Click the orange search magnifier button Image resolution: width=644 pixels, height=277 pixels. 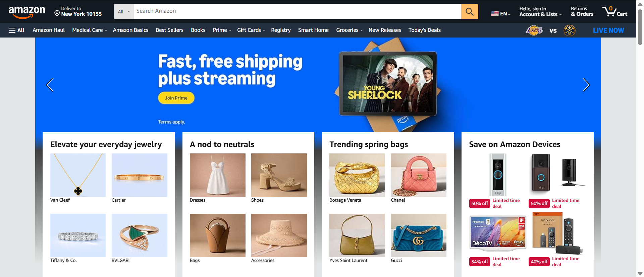470,12
